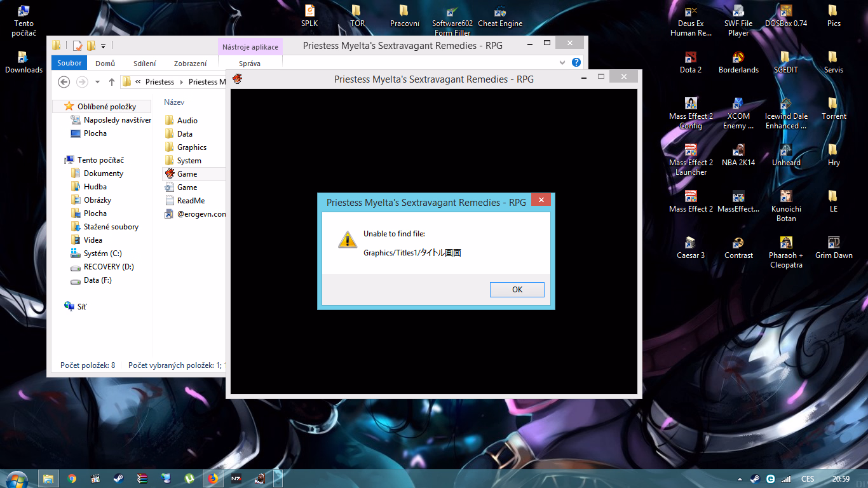Click the CES keyboard language indicator

[808, 479]
